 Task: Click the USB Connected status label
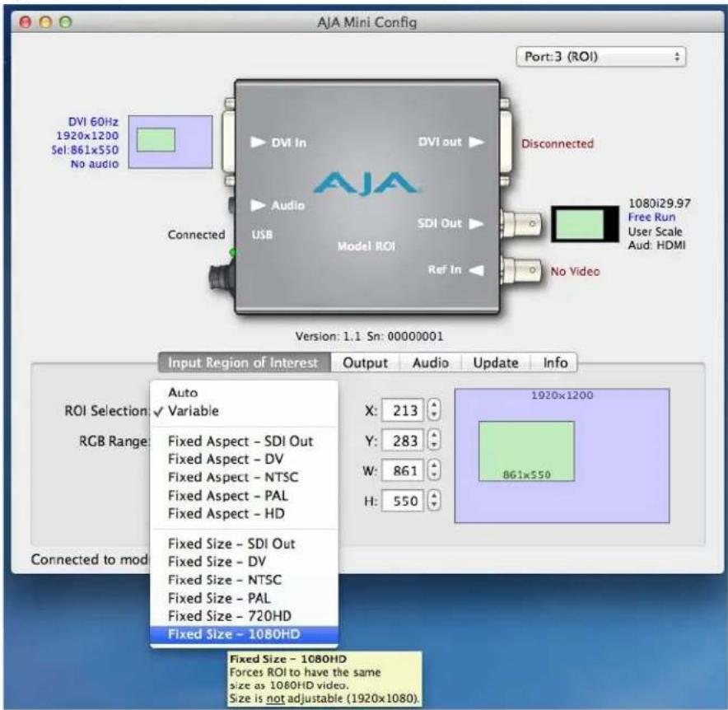click(196, 235)
